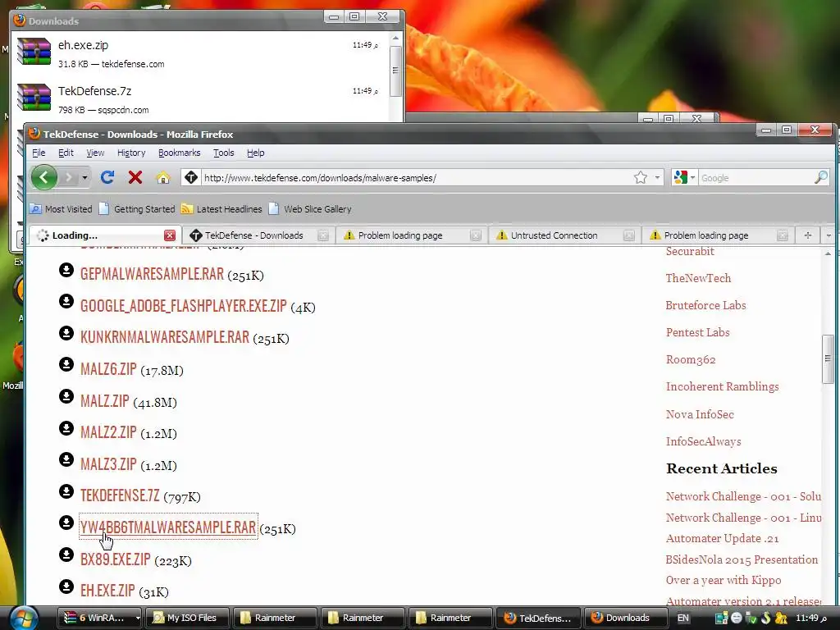Select TekDefense.7z in Downloads window
The height and width of the screenshot is (630, 840).
[x=199, y=100]
